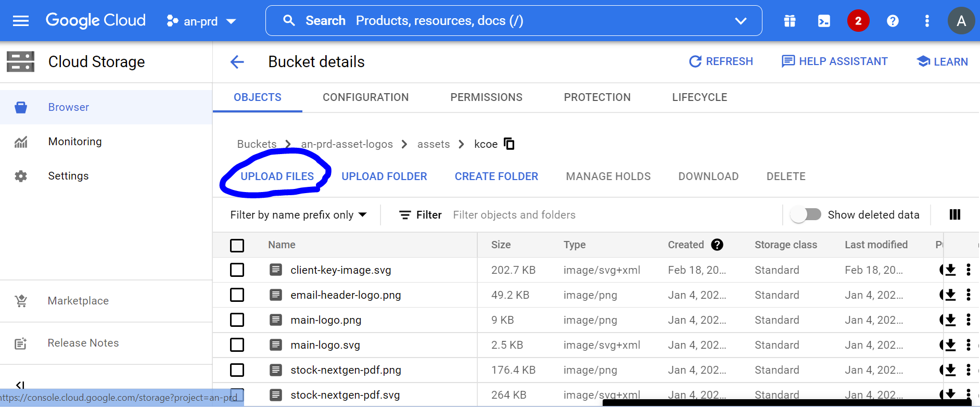Copy the kcoe folder path icon

510,144
